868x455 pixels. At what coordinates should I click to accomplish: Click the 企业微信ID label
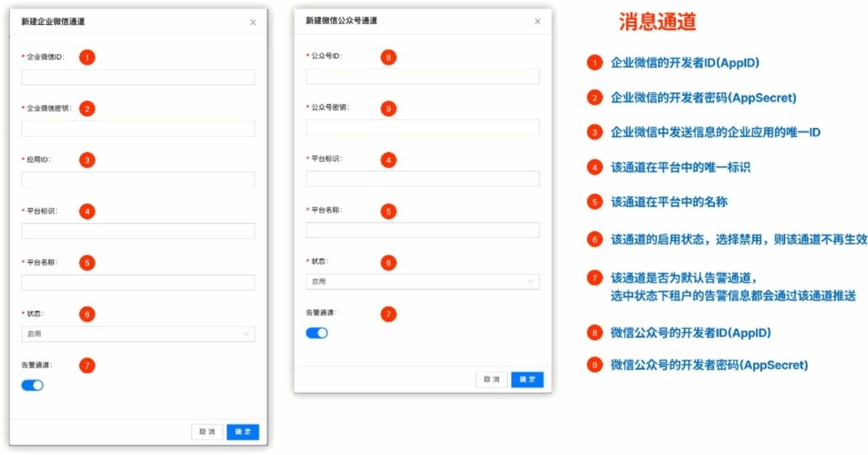tap(45, 57)
